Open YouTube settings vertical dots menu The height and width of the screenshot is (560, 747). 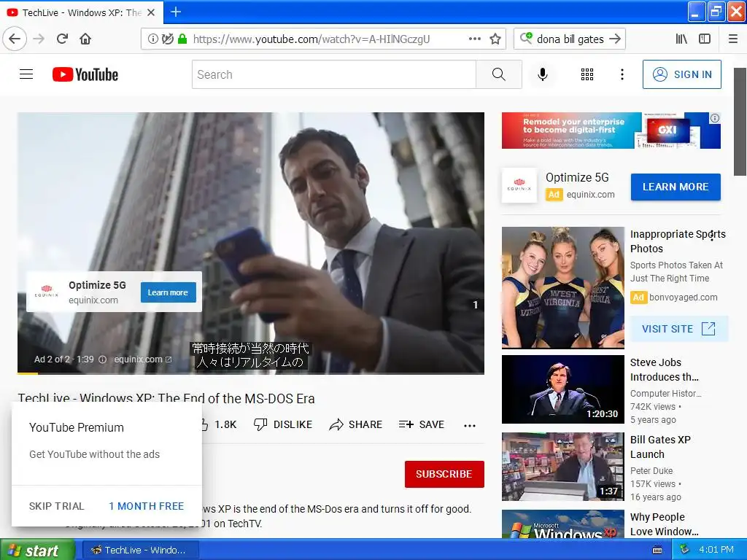pyautogui.click(x=622, y=74)
